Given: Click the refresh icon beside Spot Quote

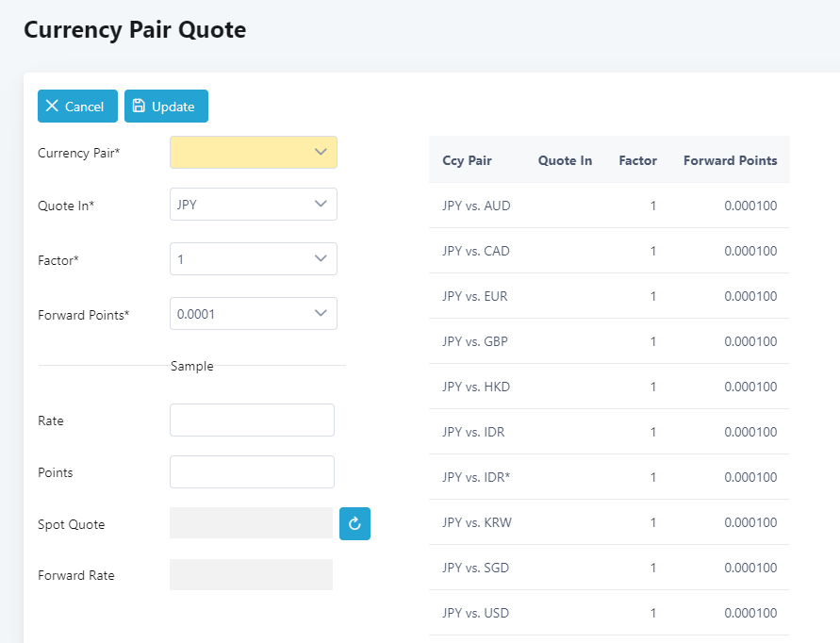Looking at the screenshot, I should 354,524.
